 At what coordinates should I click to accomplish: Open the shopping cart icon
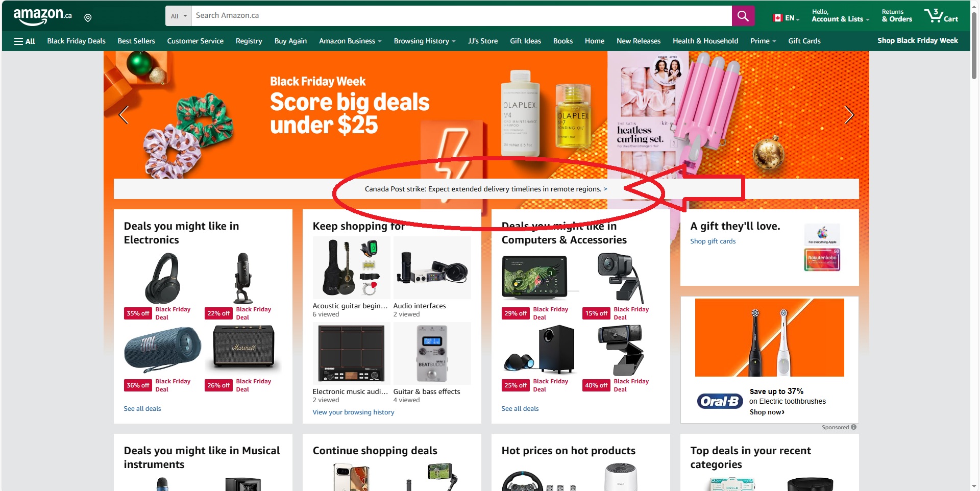[x=941, y=16]
